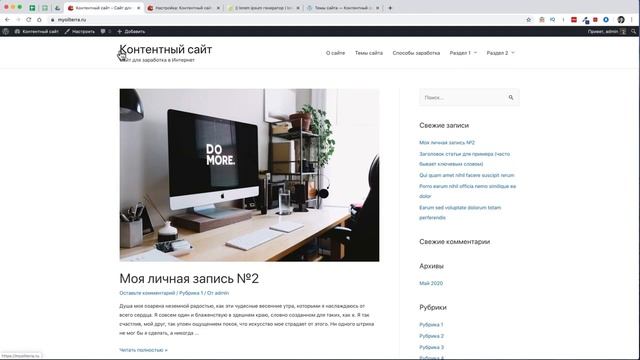Go back with the browser back arrow
Image resolution: width=640 pixels, height=360 pixels.
7,20
